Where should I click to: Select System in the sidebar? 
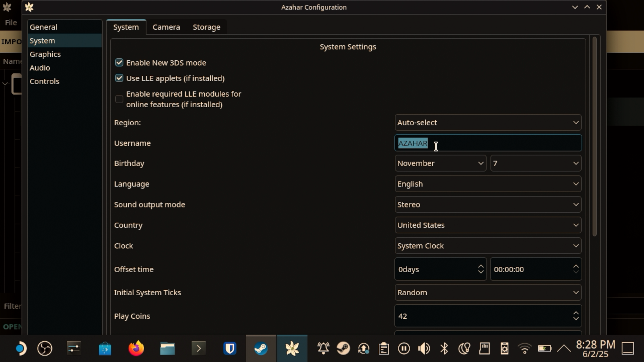(65, 41)
